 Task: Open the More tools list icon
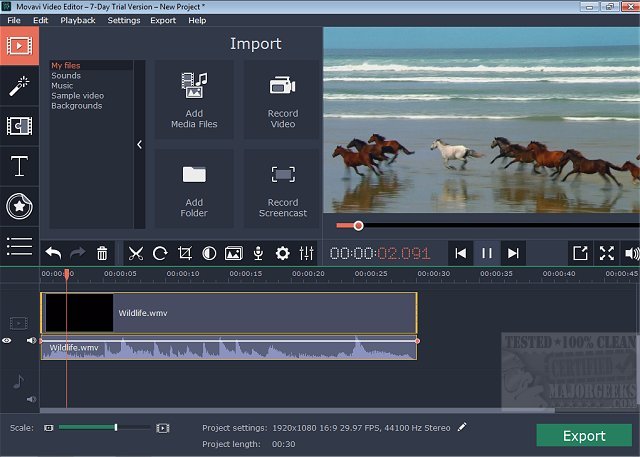coord(19,246)
